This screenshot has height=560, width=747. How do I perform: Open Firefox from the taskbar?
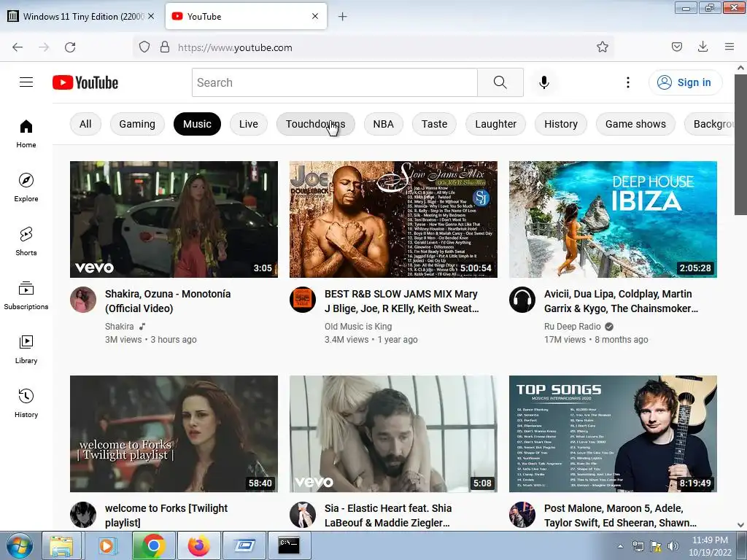click(x=198, y=545)
